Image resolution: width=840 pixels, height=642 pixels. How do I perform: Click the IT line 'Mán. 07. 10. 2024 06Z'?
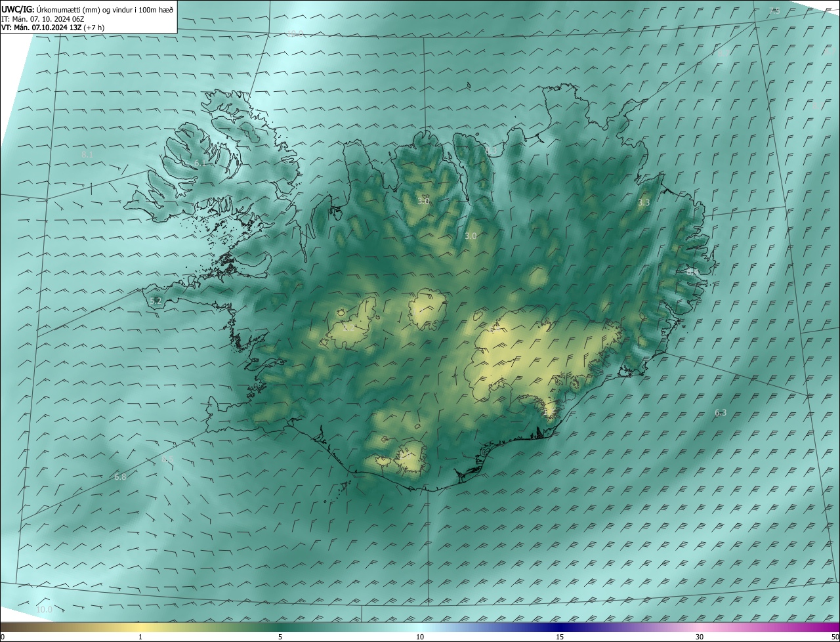pyautogui.click(x=49, y=18)
